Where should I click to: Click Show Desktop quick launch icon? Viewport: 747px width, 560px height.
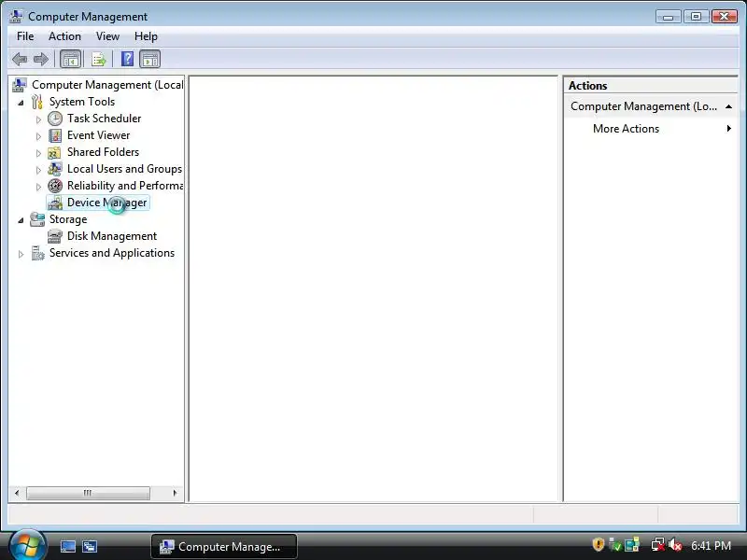[67, 546]
